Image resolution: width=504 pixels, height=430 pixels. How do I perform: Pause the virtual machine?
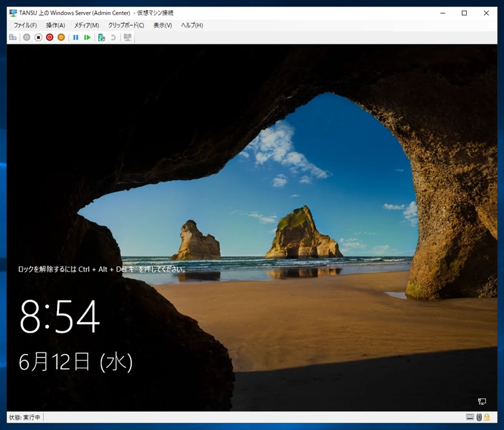click(76, 37)
